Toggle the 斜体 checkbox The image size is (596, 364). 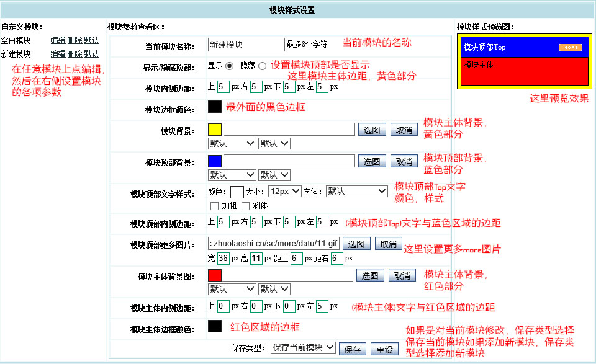coord(246,206)
